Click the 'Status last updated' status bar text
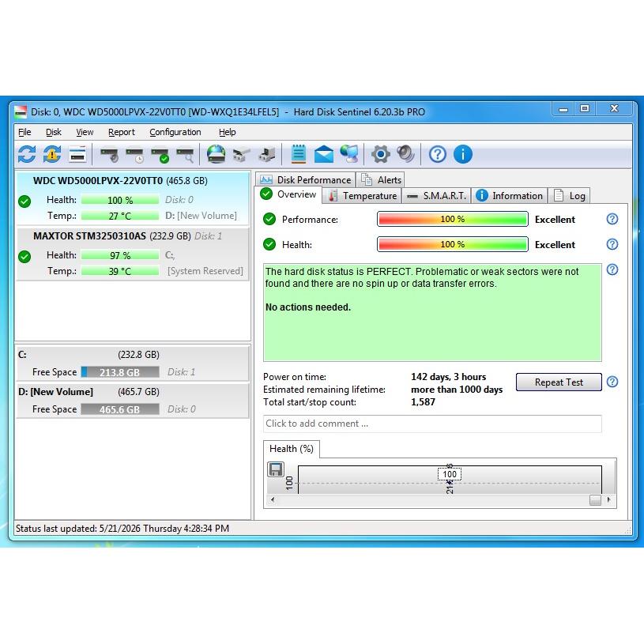This screenshot has width=644, height=644. pos(122,529)
